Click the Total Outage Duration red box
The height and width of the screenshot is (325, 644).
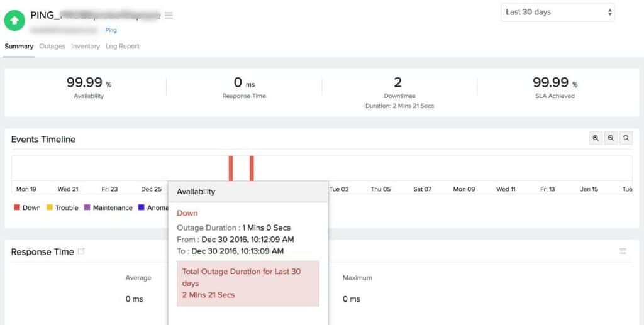[248, 283]
